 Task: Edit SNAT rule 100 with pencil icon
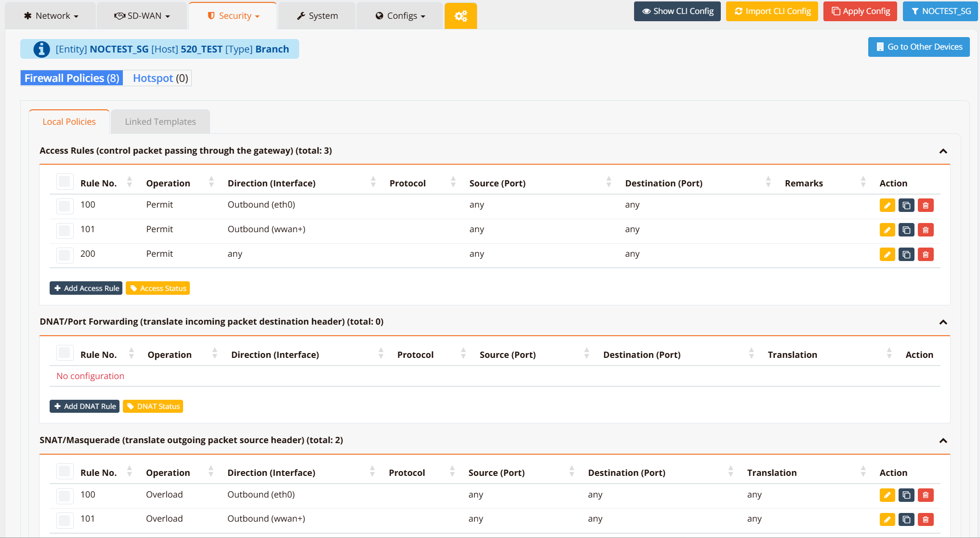point(887,495)
